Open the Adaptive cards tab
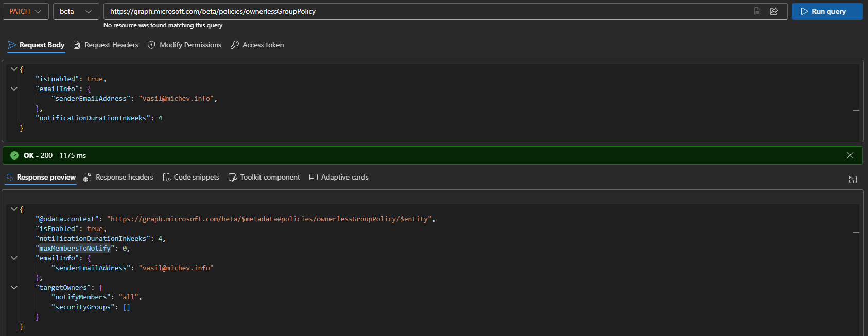868x336 pixels. pyautogui.click(x=339, y=178)
